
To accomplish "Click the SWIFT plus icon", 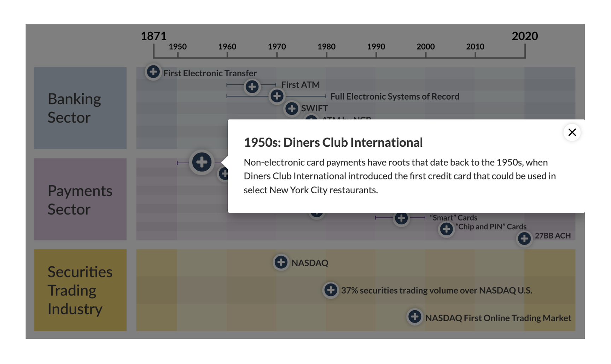I will [292, 108].
